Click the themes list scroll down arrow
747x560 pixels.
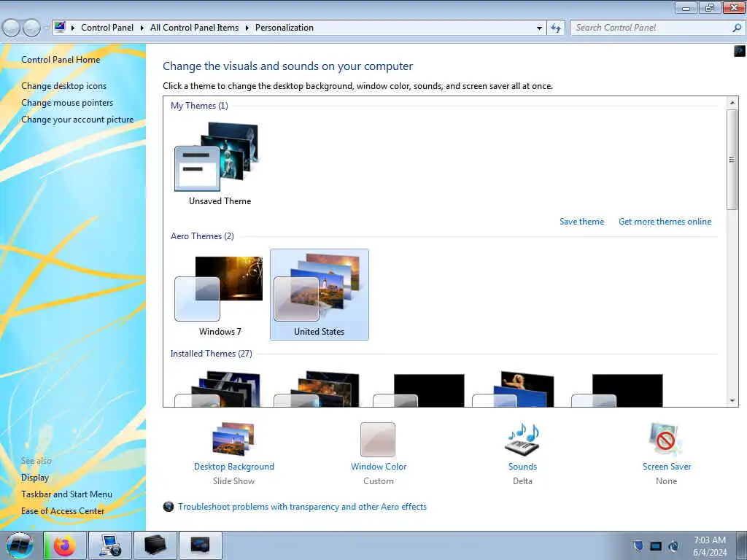[732, 401]
